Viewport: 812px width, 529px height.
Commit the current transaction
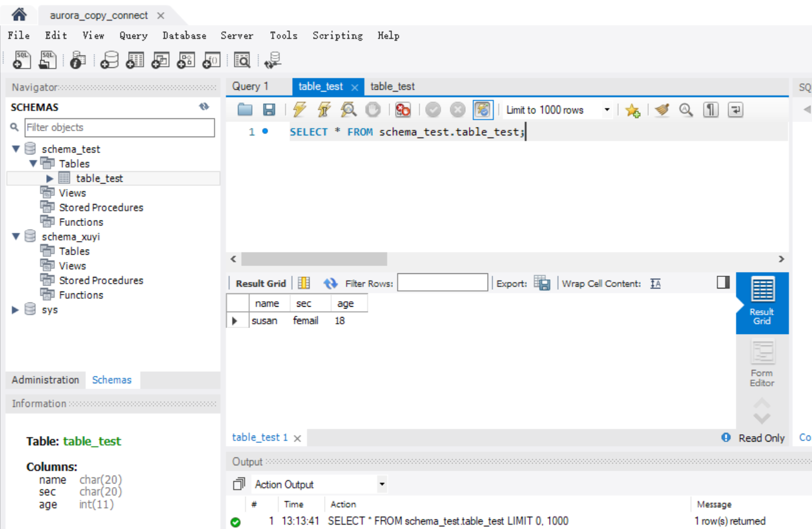coord(433,110)
